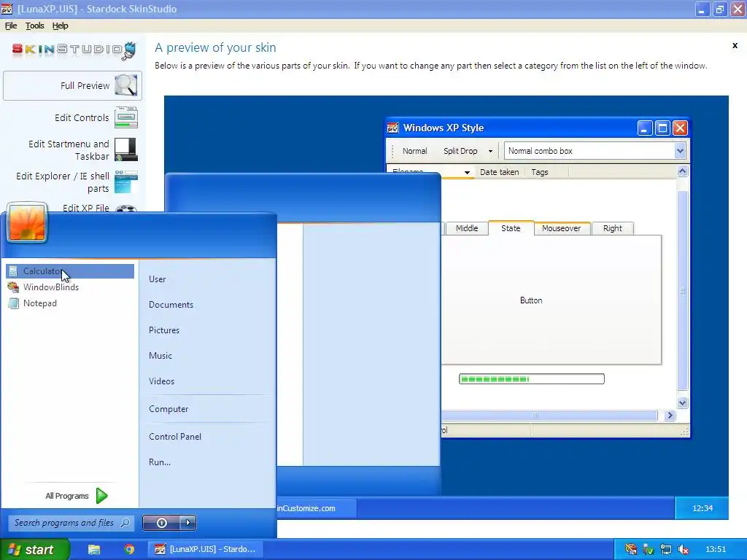Screen dimensions: 747x560
Task: Click the Notepad icon in start menu
Action: [13, 303]
